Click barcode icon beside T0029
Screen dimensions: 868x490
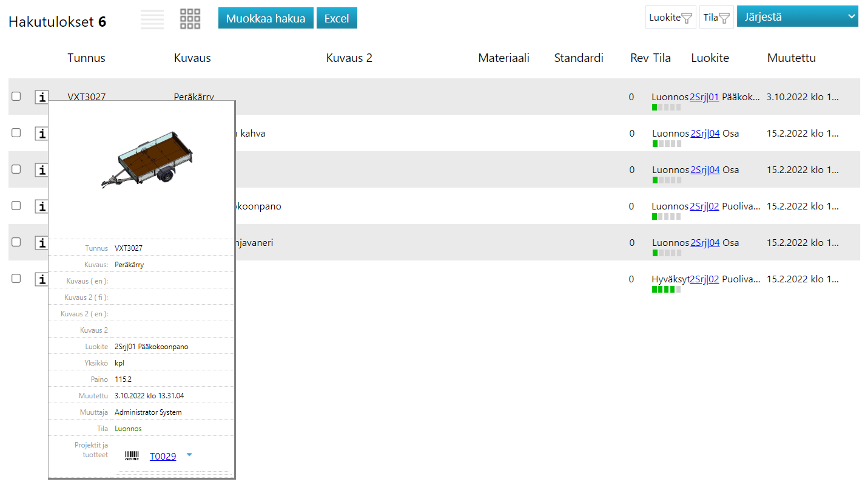coord(132,456)
